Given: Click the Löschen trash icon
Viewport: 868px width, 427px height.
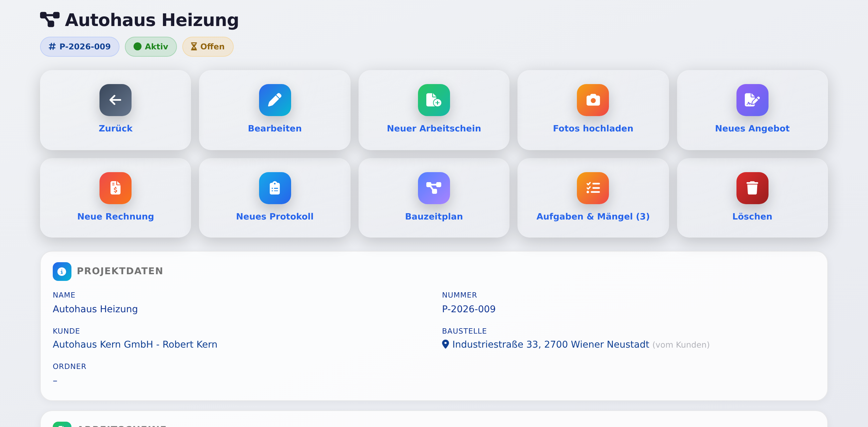Looking at the screenshot, I should pos(752,188).
